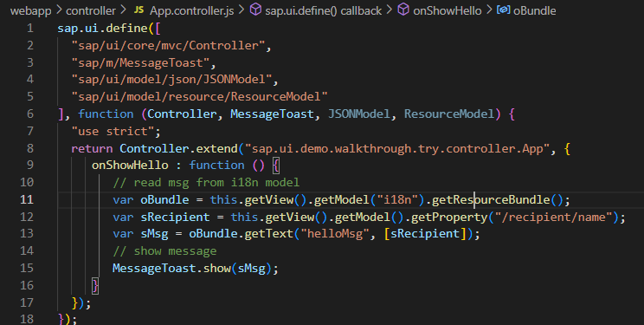644x325 pixels.
Task: Click the cube icon before sap.ui.define() callback
Action: click(x=255, y=10)
